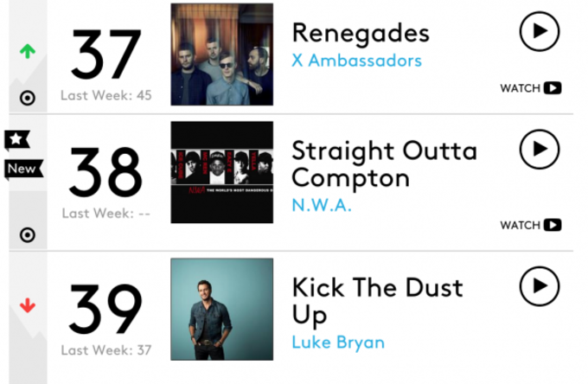This screenshot has height=384, width=588.
Task: Play Renegades by X Ambassadors
Action: [x=540, y=31]
